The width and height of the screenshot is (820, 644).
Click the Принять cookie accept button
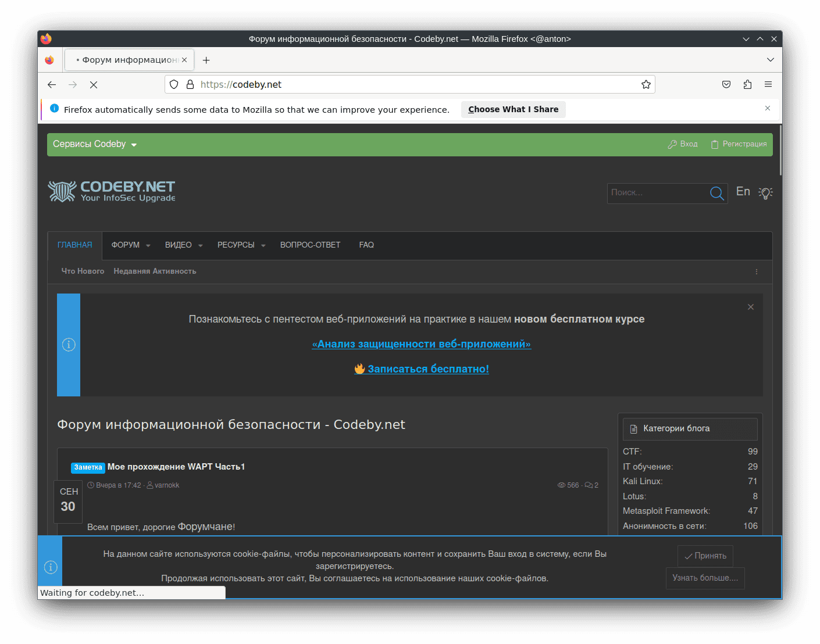(x=705, y=556)
